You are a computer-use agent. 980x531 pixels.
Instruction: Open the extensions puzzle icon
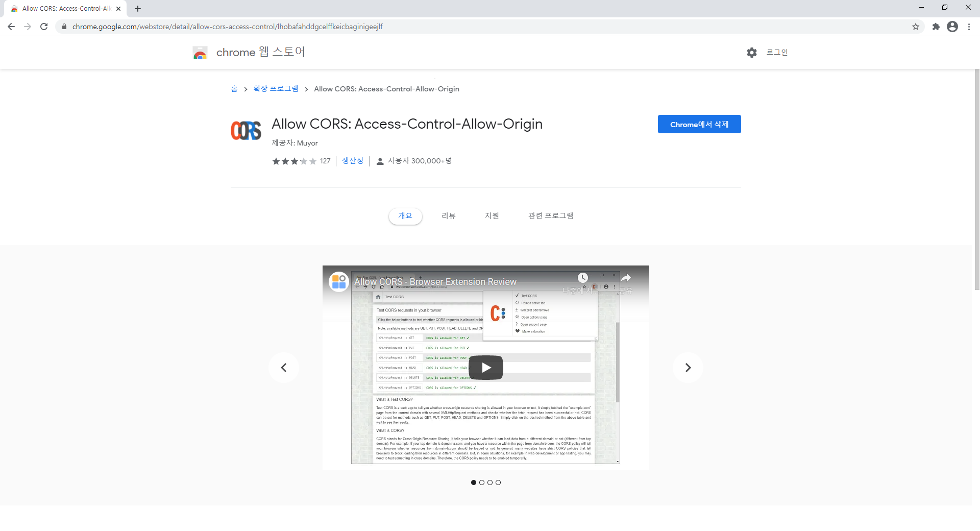point(936,27)
